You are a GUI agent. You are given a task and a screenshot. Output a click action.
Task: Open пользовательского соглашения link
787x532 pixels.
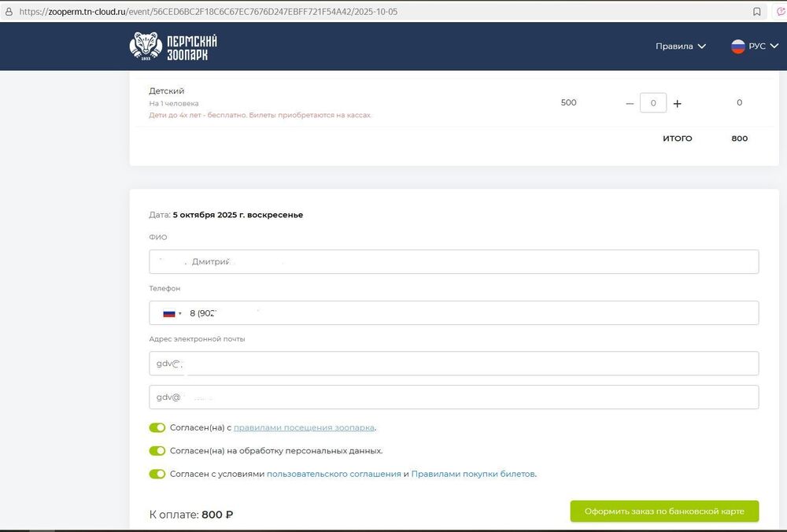coord(334,474)
